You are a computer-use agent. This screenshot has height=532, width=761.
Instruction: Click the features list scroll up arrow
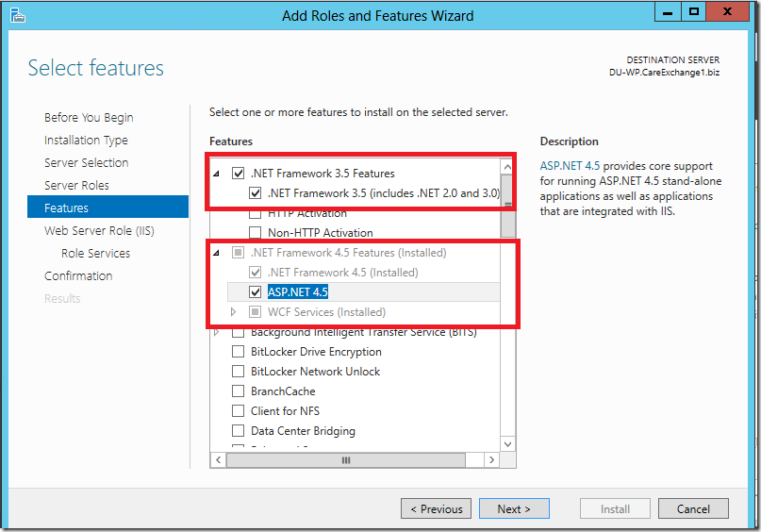point(507,168)
